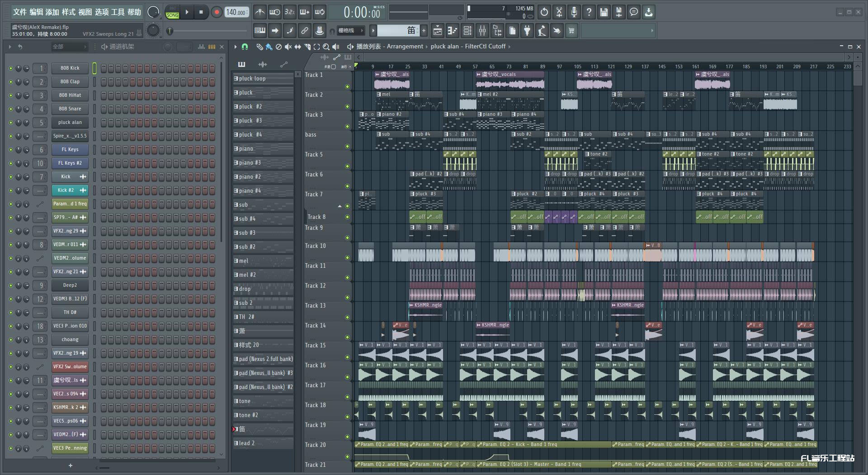The width and height of the screenshot is (868, 475).
Task: Toggle the 3-2-1 countdown before recording
Action: [x=290, y=12]
